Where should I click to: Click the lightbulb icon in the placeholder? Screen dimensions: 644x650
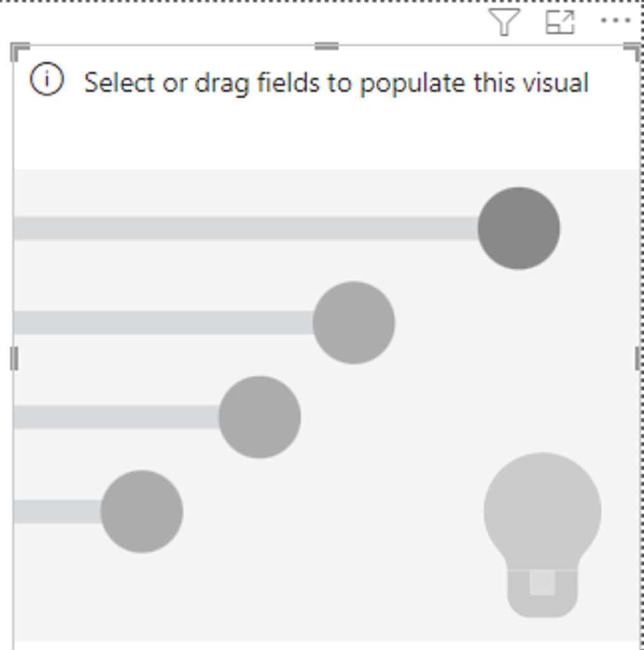point(542,535)
